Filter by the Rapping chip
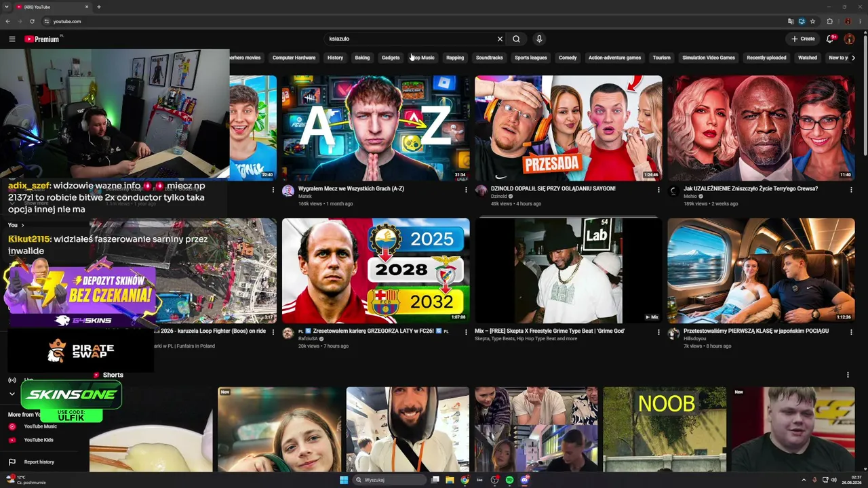This screenshot has width=868, height=488. click(x=455, y=58)
